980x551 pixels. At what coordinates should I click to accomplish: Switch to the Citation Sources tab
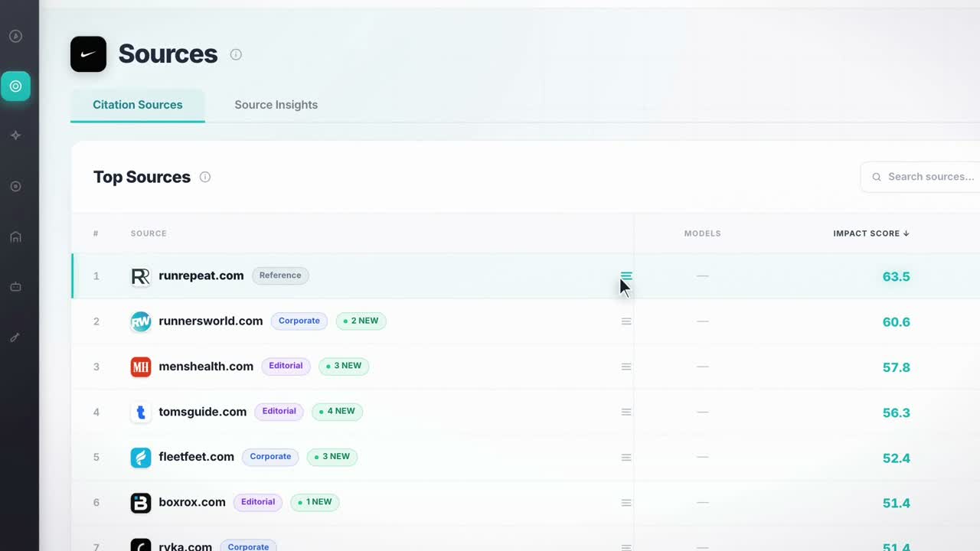click(x=138, y=105)
